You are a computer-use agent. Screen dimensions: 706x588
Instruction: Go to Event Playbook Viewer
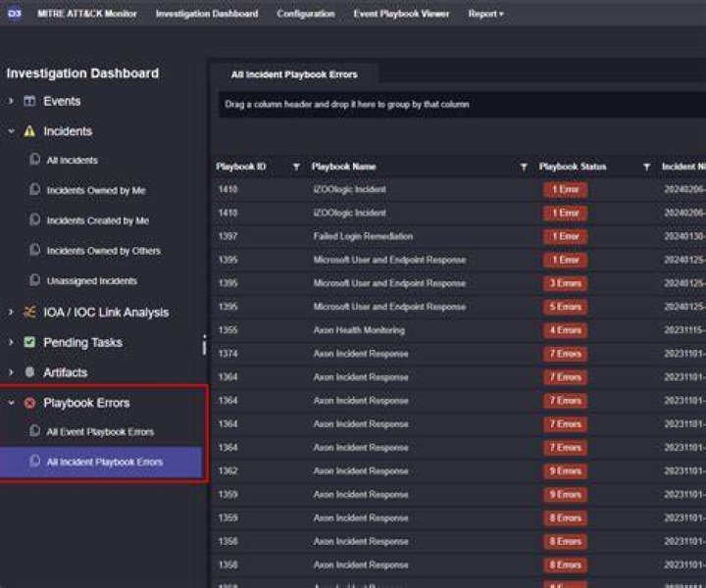click(401, 14)
